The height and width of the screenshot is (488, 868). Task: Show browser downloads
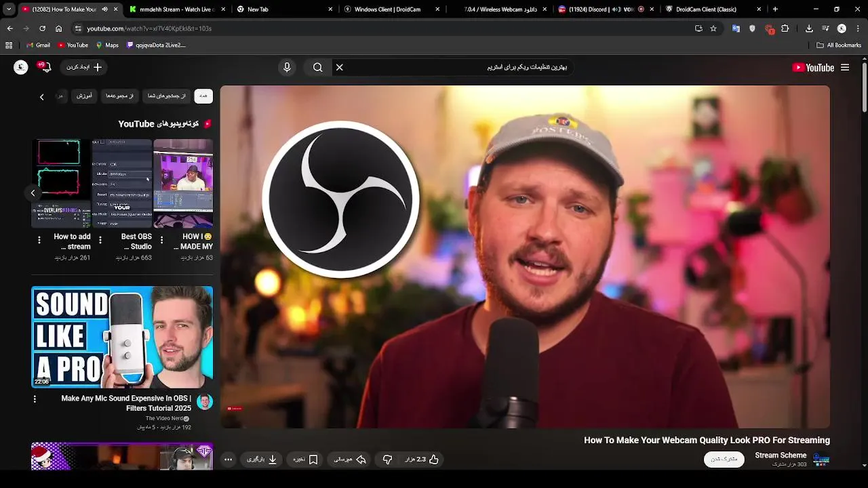[809, 28]
